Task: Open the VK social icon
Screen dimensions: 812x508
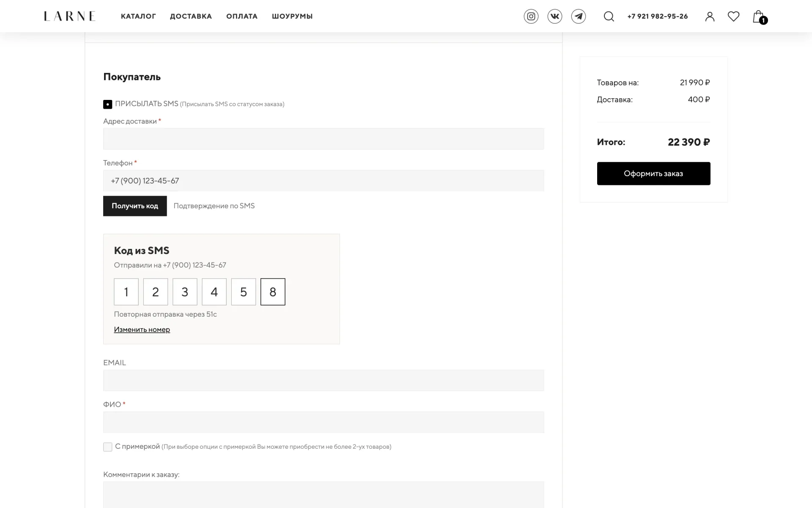Action: pyautogui.click(x=555, y=17)
